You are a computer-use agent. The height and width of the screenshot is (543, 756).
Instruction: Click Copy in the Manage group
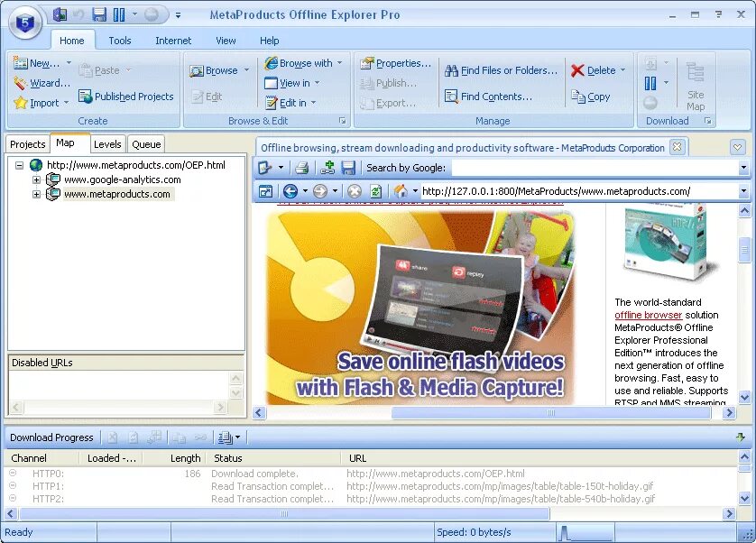(591, 97)
